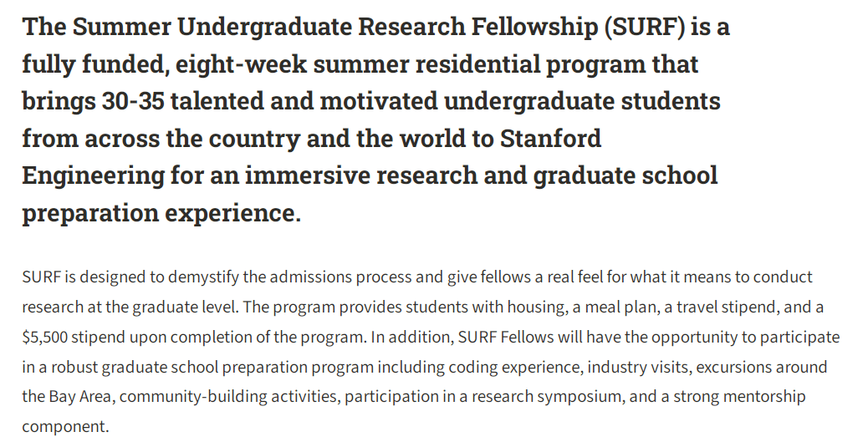Click "fully funded," in the heading
The image size is (868, 447).
point(95,64)
